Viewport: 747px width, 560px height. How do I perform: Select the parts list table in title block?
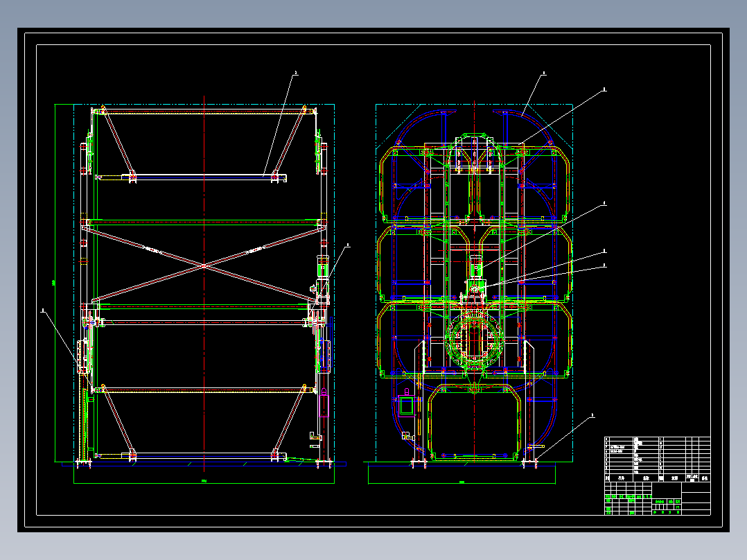[658, 460]
